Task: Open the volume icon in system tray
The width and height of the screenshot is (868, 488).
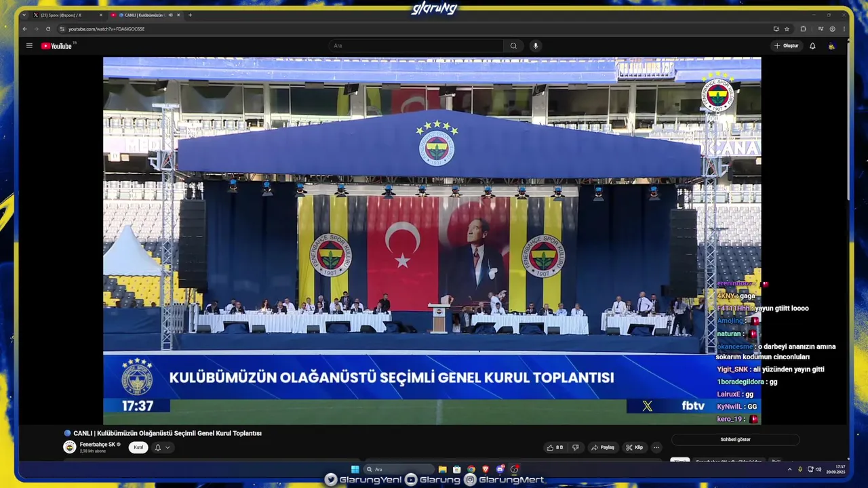Action: click(x=818, y=469)
